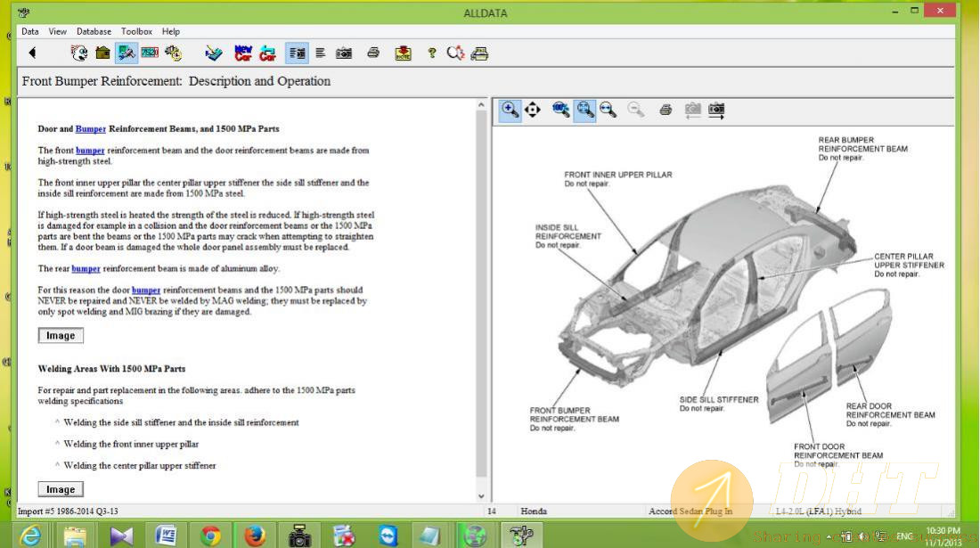Toggle the split text and image view button

297,53
